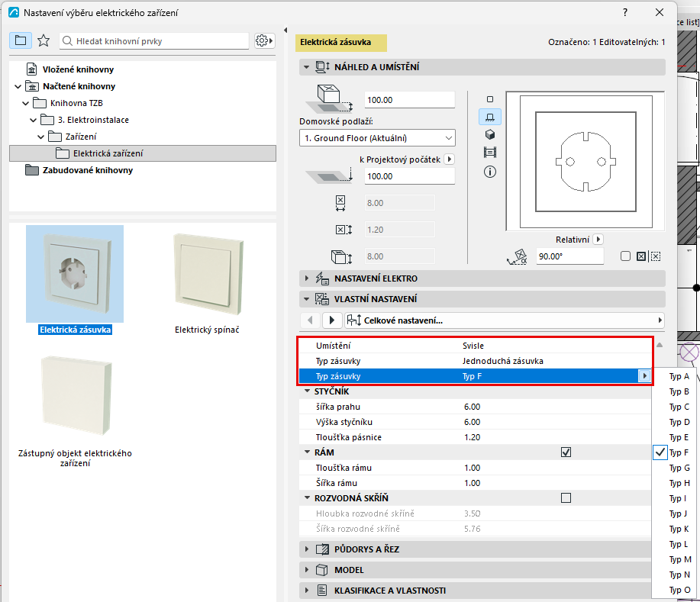This screenshot has height=602, width=700.
Task: Switch to folder view of libraries
Action: pos(21,40)
